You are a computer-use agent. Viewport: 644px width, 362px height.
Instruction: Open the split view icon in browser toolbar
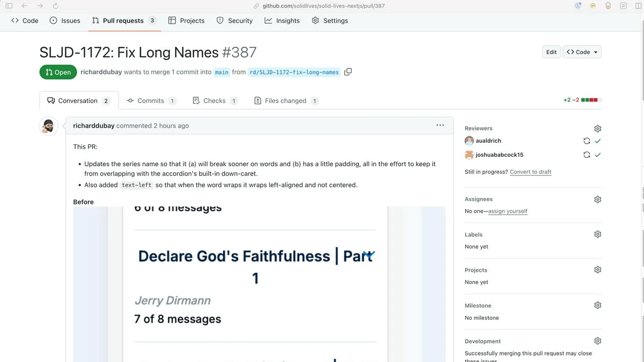click(x=638, y=6)
